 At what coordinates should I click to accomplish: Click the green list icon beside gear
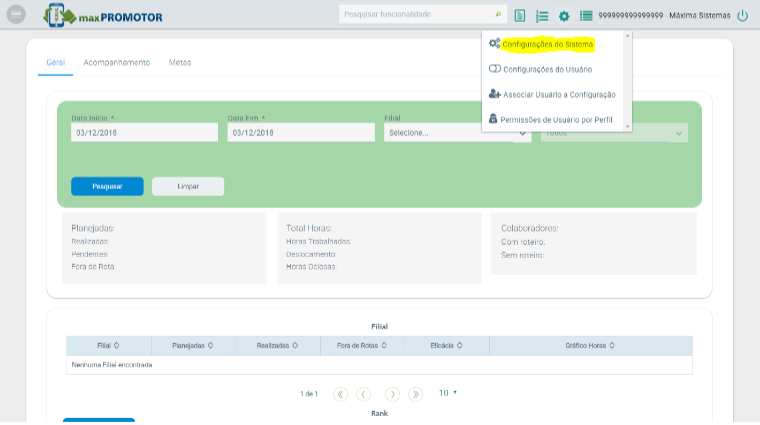click(x=586, y=16)
